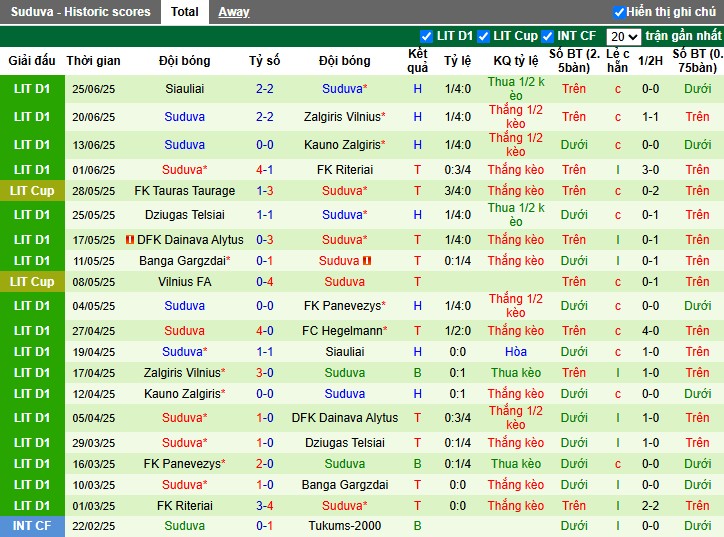Screen dimensions: 724x537
Task: Click Thua kèo on 17/04/25 row
Action: click(516, 373)
